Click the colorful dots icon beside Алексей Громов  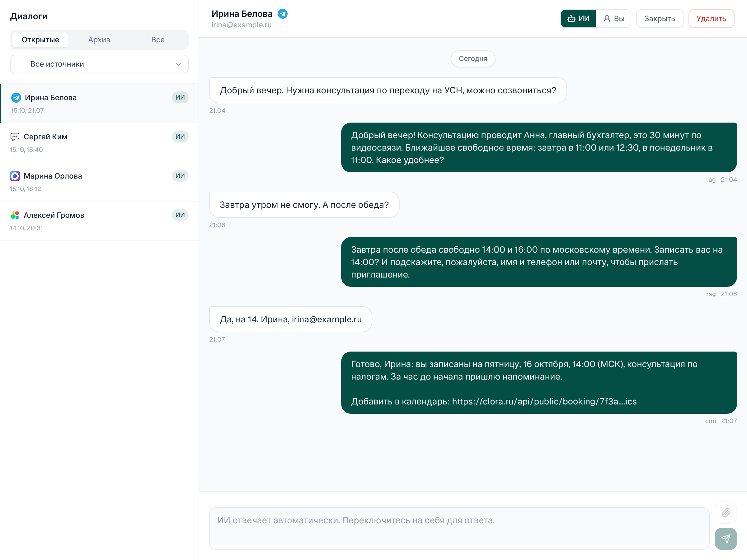[x=15, y=215]
